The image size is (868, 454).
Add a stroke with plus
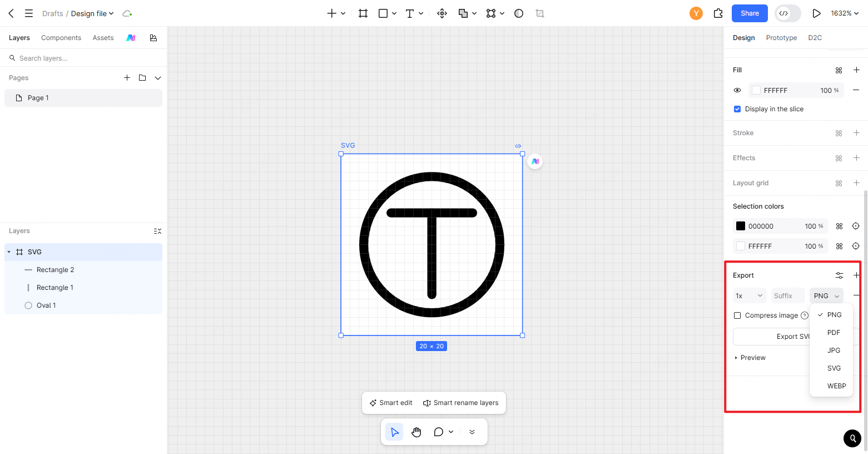click(x=856, y=133)
